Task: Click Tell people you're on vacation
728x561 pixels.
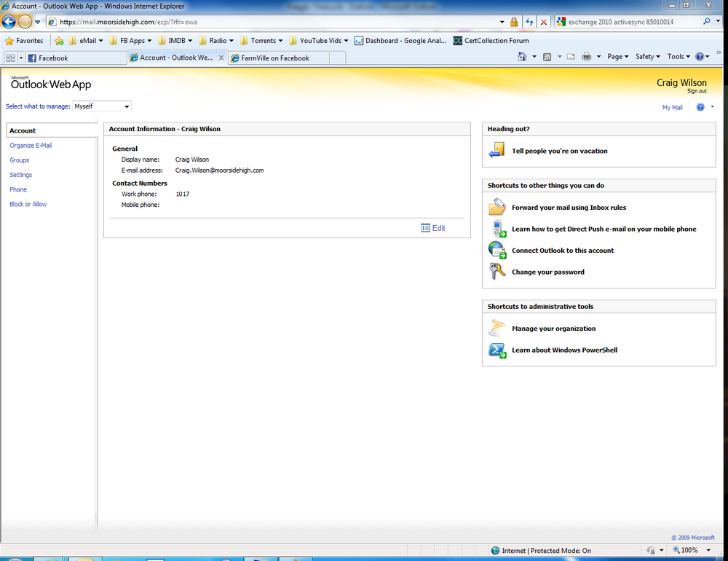Action: click(559, 151)
